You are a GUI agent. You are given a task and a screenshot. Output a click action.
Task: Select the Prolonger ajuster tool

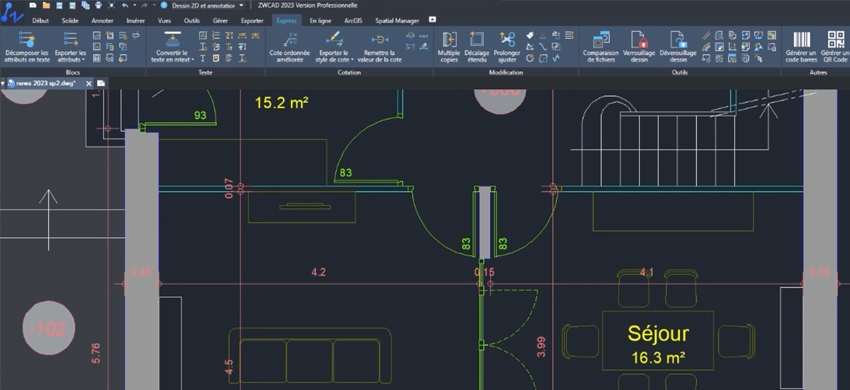507,47
